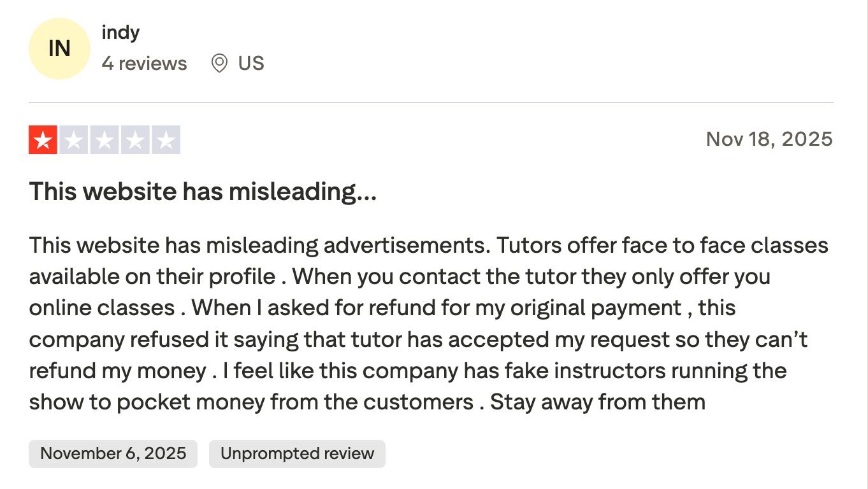Click the fifth star to rate five stars
Image resolution: width=868 pixels, height=489 pixels.
click(167, 139)
